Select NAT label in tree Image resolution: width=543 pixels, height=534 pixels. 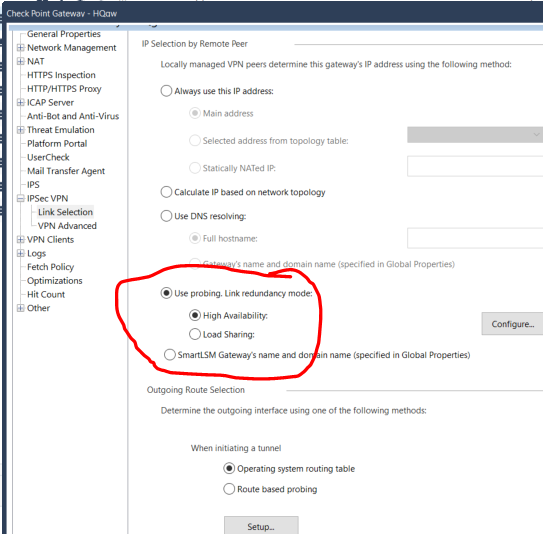click(36, 61)
